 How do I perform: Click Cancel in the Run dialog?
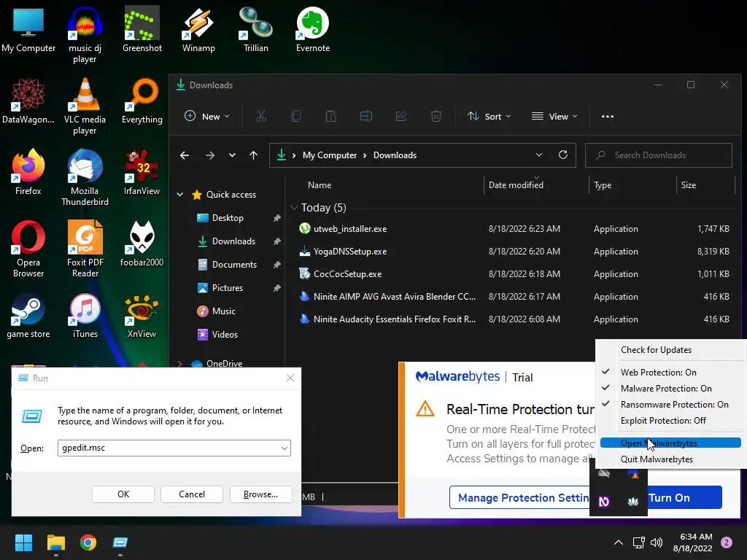(192, 494)
